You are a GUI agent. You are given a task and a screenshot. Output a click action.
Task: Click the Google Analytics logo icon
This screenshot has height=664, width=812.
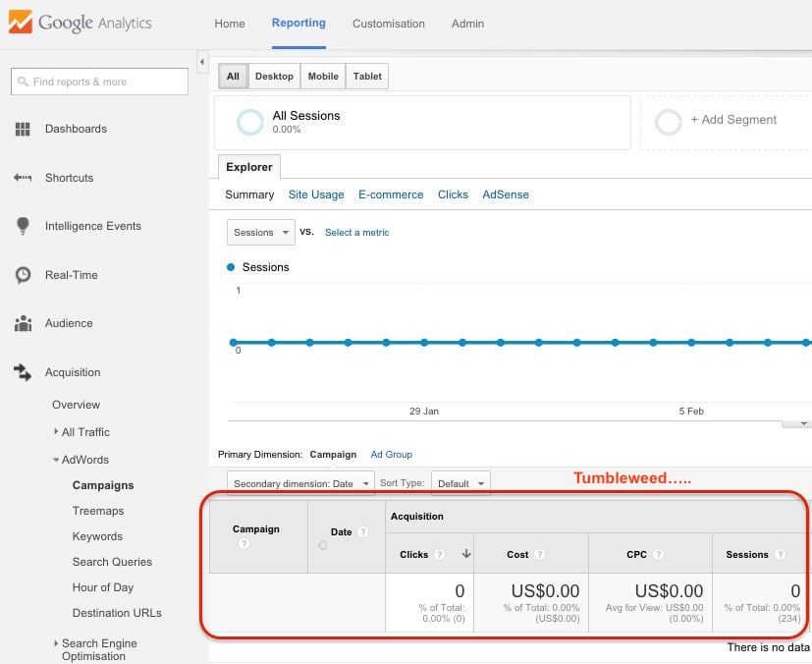[x=21, y=22]
